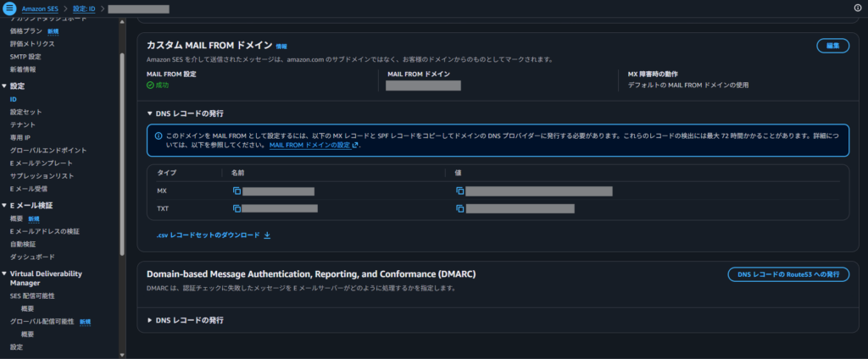The height and width of the screenshot is (359, 868).
Task: Open 設定セット in the sidebar
Action: 26,112
